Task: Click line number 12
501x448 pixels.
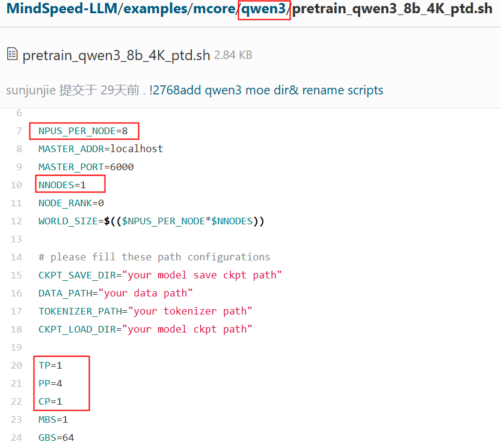Action: [16, 221]
